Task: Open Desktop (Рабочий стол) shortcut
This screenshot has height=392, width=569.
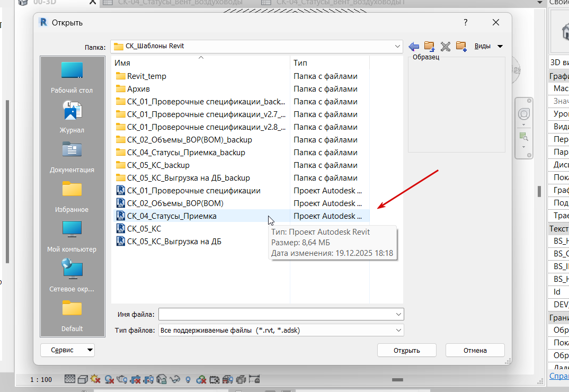Action: click(72, 78)
